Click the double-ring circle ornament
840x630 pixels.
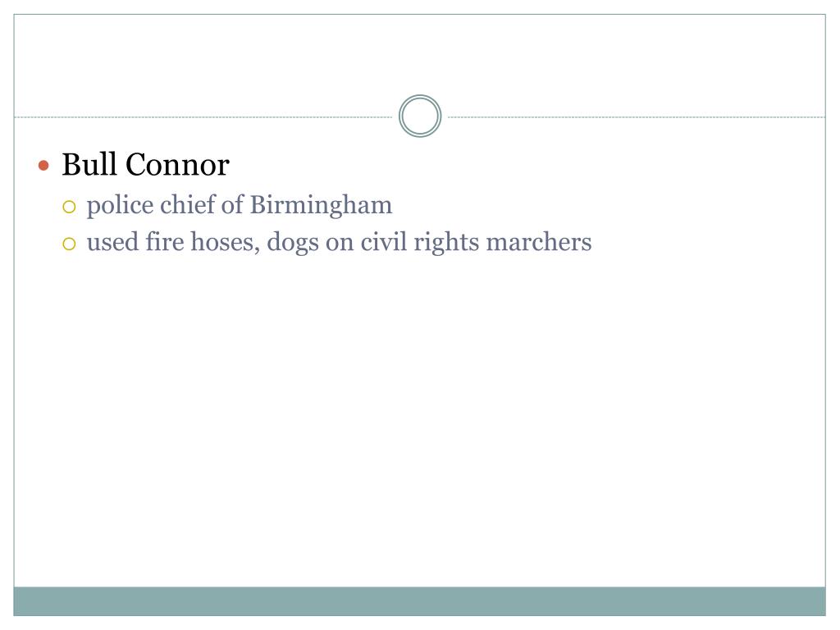click(420, 116)
